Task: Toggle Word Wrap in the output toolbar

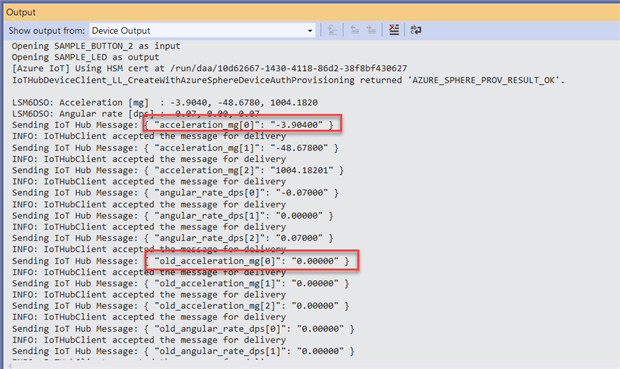Action: point(416,30)
